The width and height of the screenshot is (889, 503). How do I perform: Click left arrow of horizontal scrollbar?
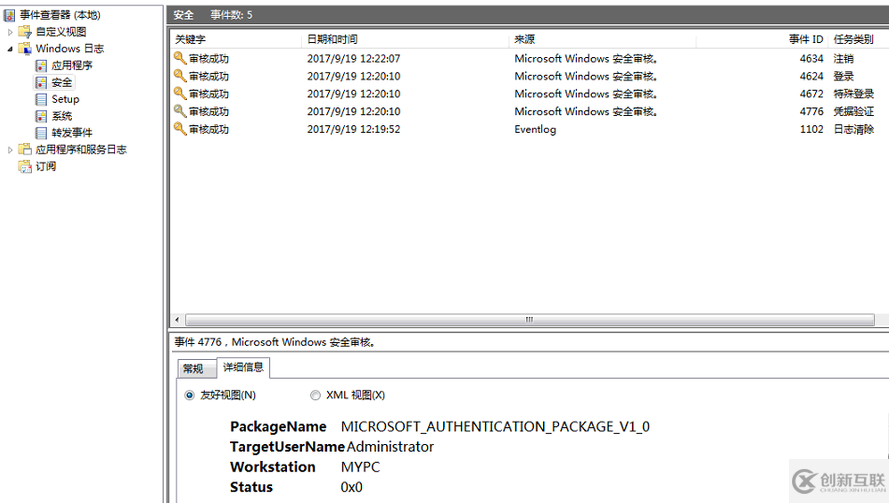click(177, 320)
